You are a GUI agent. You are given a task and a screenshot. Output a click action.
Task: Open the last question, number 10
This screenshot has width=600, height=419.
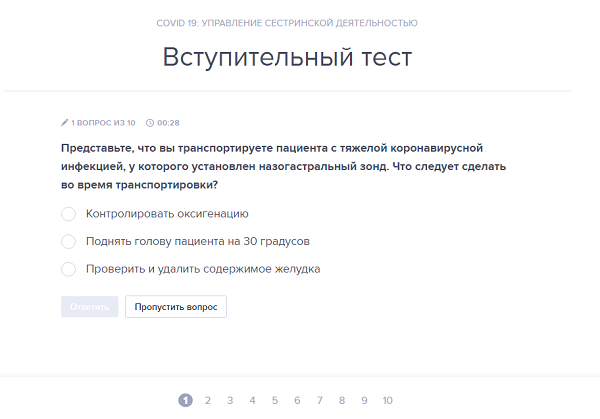click(x=387, y=400)
